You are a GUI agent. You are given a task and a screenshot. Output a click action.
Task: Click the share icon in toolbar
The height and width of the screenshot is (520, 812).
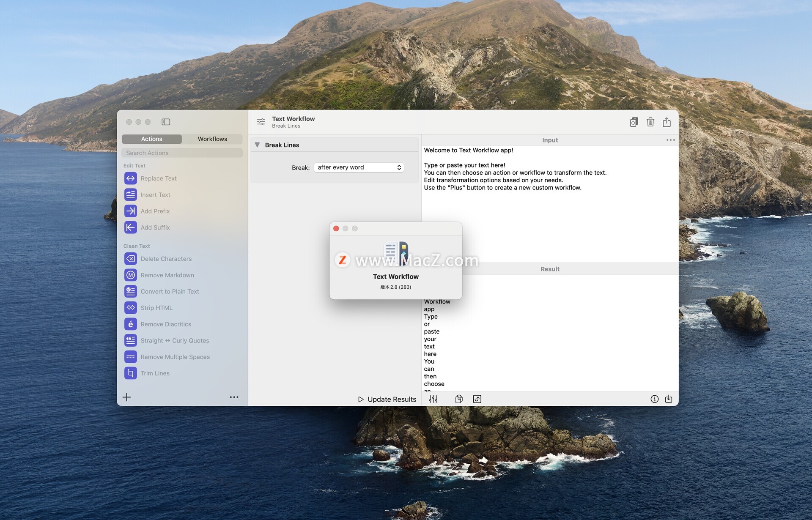click(x=667, y=122)
